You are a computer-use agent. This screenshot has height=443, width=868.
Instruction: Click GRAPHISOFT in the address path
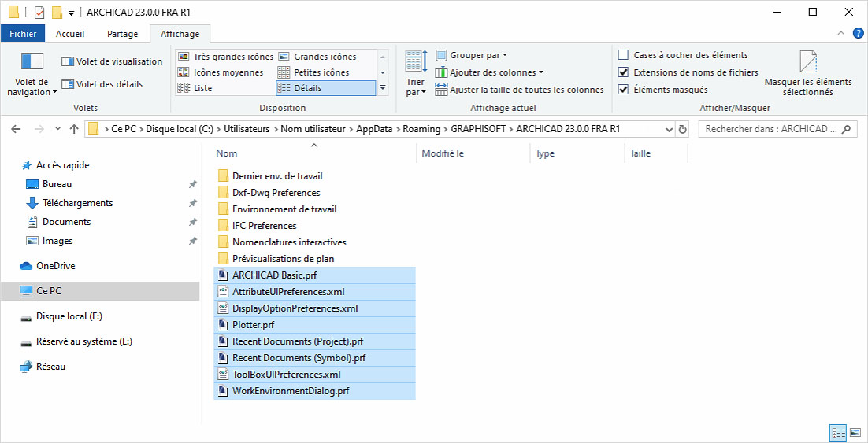[x=479, y=129]
